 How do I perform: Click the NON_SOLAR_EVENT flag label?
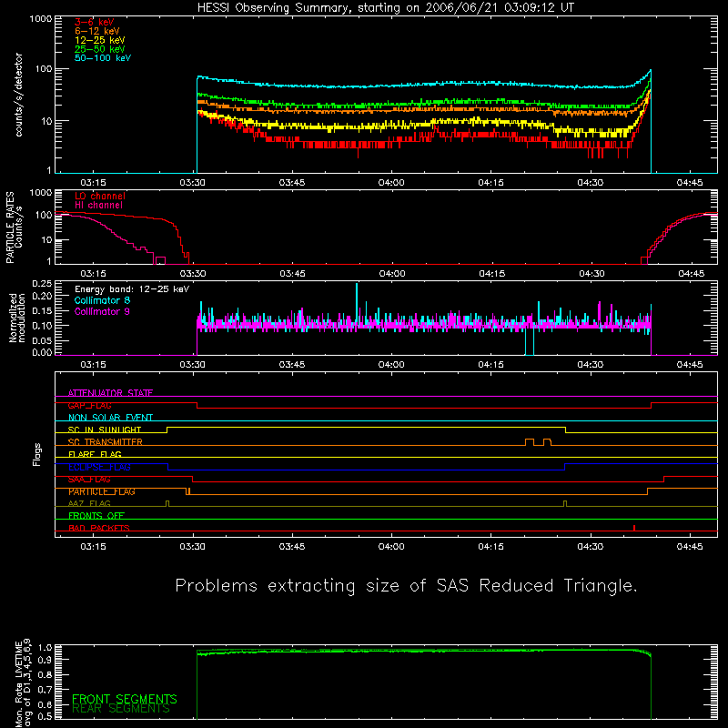(110, 418)
